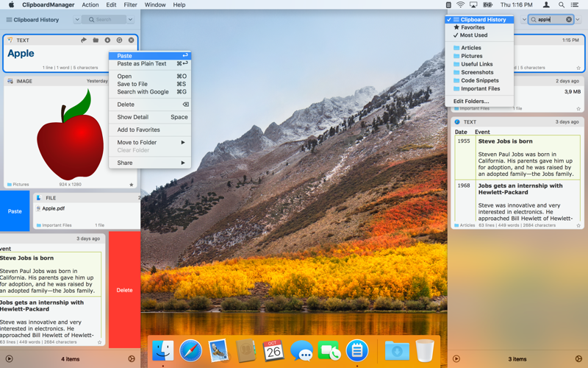Image resolution: width=588 pixels, height=368 pixels.
Task: Click the download icon on the Apple text clip
Action: tap(107, 40)
